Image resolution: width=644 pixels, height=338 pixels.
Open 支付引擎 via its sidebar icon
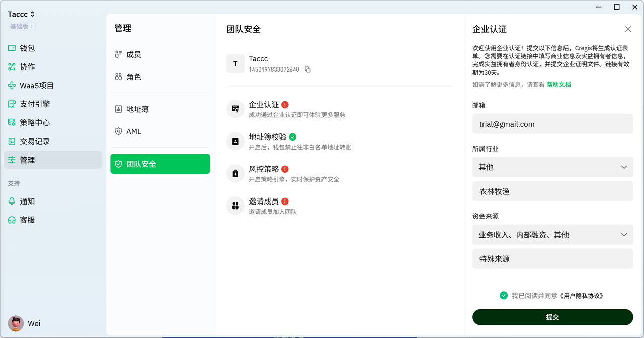[12, 104]
